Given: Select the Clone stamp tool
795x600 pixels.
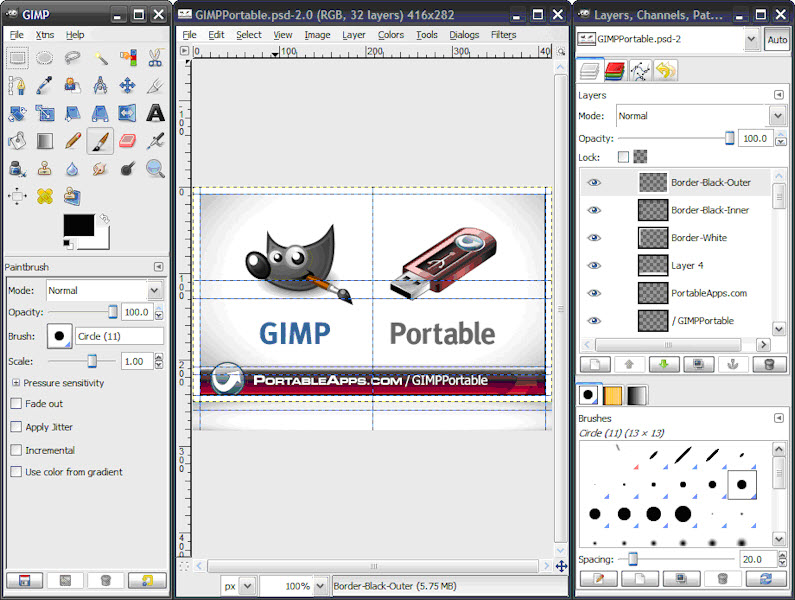Looking at the screenshot, I should [45, 168].
